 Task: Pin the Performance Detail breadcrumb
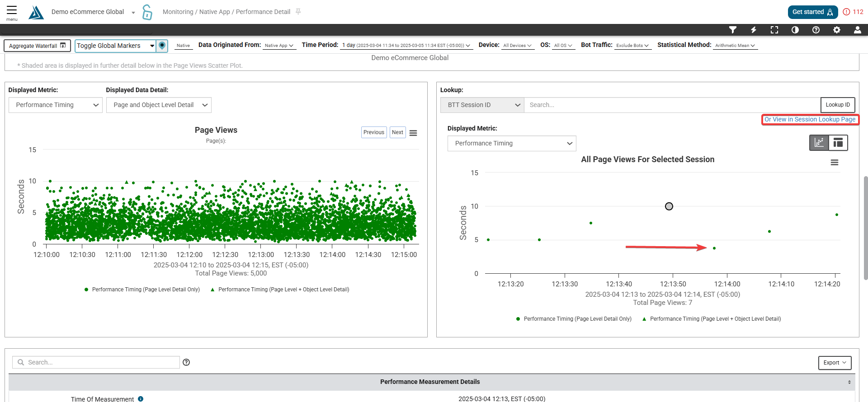point(298,12)
